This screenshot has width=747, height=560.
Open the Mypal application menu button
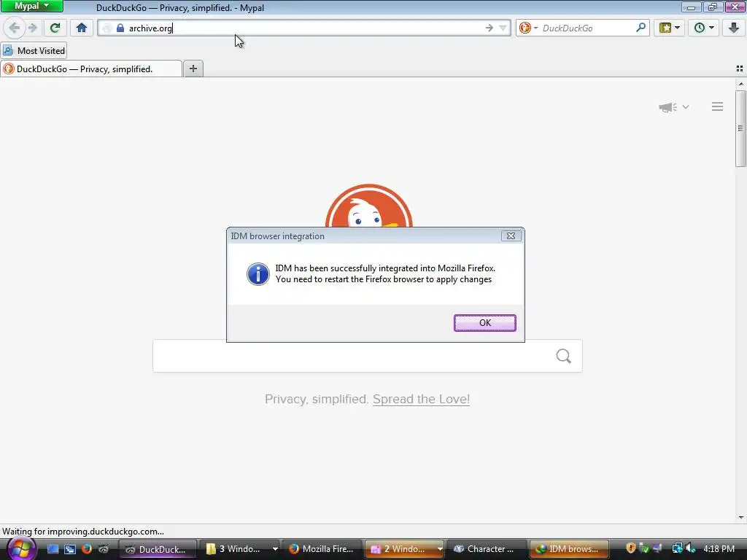32,6
